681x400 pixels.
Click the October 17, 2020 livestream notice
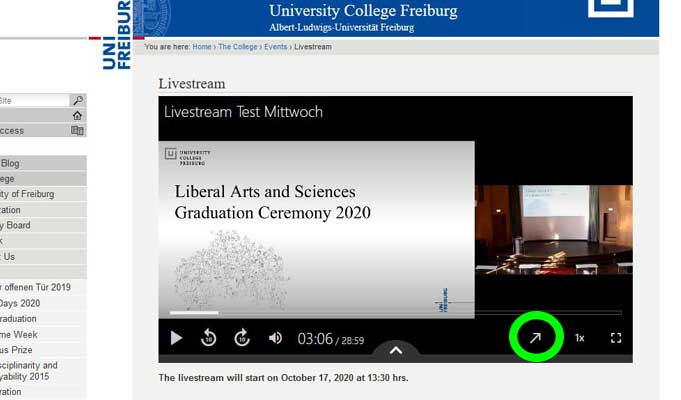point(283,378)
